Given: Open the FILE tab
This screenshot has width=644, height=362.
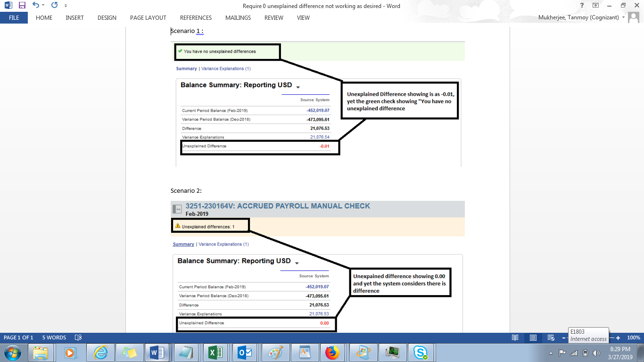Looking at the screenshot, I should (x=14, y=18).
